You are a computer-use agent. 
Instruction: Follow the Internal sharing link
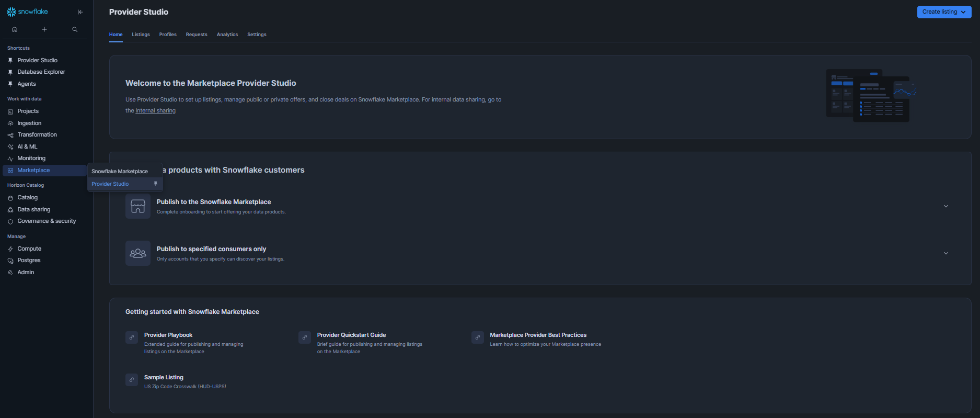[x=155, y=110]
